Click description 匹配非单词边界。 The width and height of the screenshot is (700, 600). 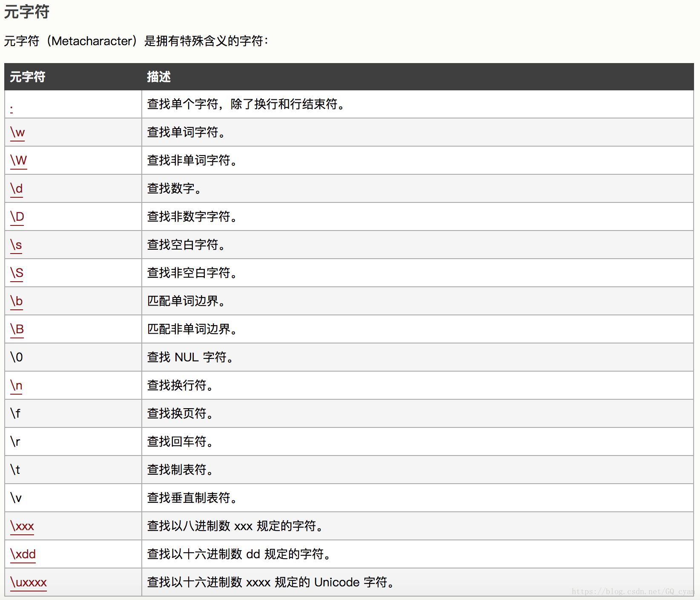[192, 329]
